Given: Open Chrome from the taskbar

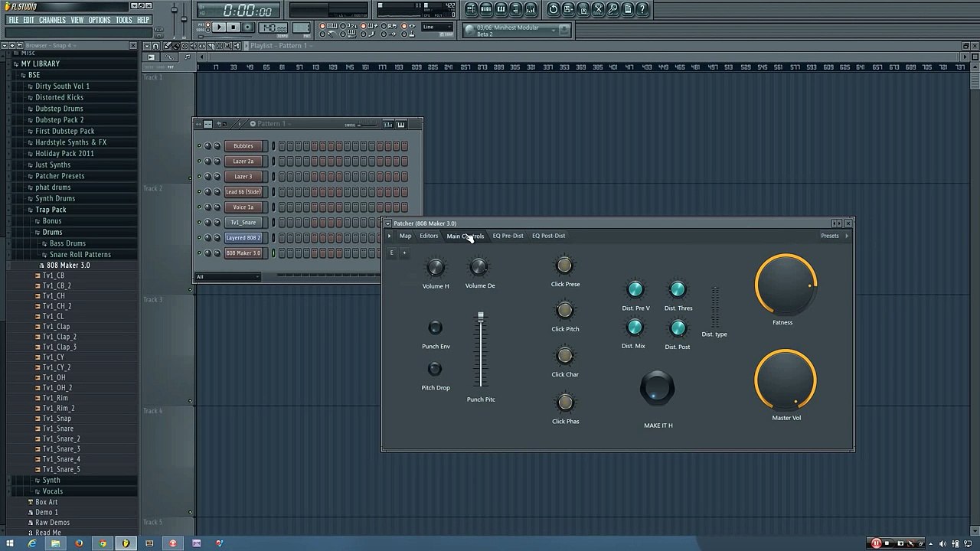Looking at the screenshot, I should [x=103, y=543].
